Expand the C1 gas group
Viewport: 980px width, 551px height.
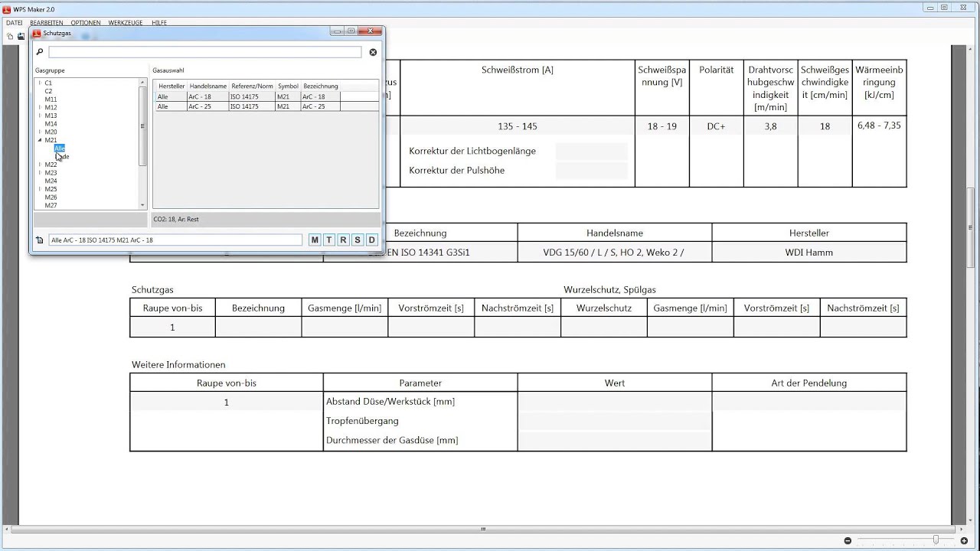click(x=40, y=83)
